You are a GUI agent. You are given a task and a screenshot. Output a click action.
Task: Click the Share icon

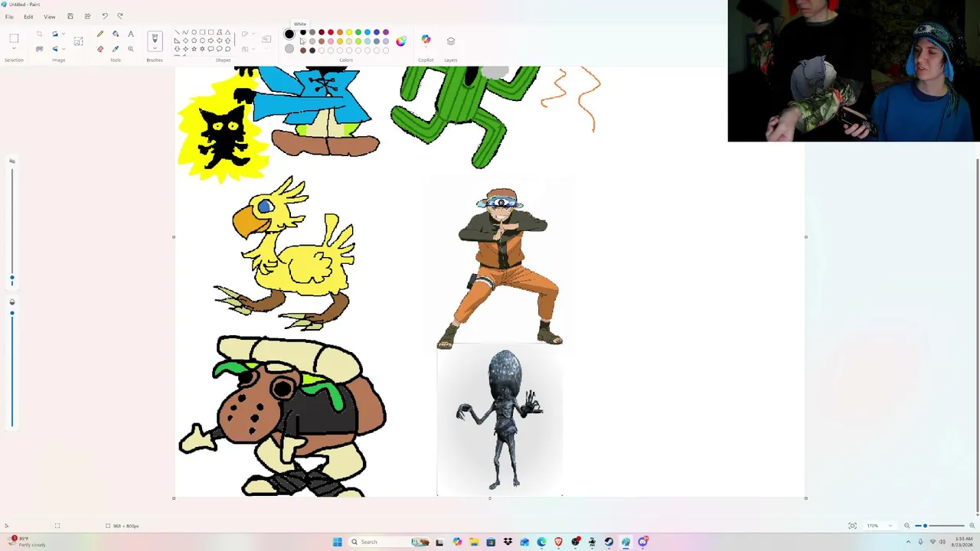click(x=87, y=16)
